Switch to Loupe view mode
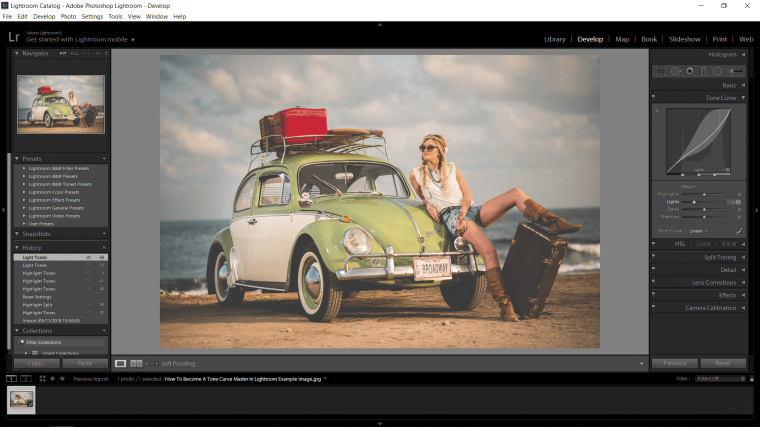Image resolution: width=760 pixels, height=427 pixels. coord(120,364)
